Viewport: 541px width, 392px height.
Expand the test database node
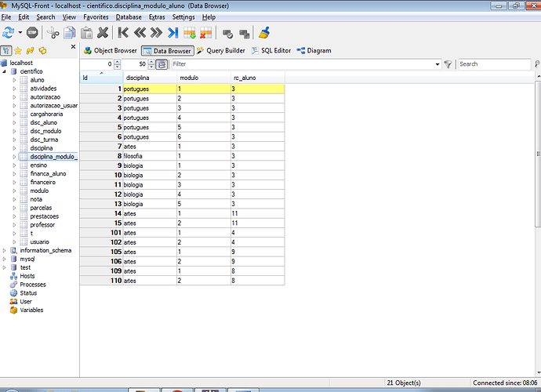[5, 267]
